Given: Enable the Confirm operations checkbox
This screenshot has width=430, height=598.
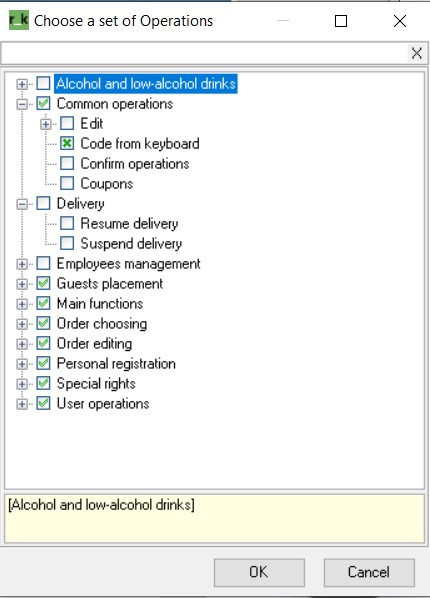Looking at the screenshot, I should 67,163.
